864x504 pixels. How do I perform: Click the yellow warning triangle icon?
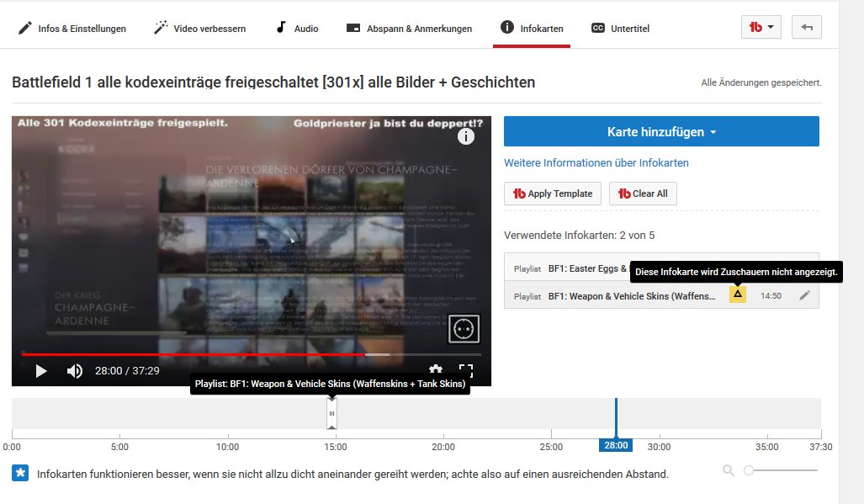click(737, 294)
